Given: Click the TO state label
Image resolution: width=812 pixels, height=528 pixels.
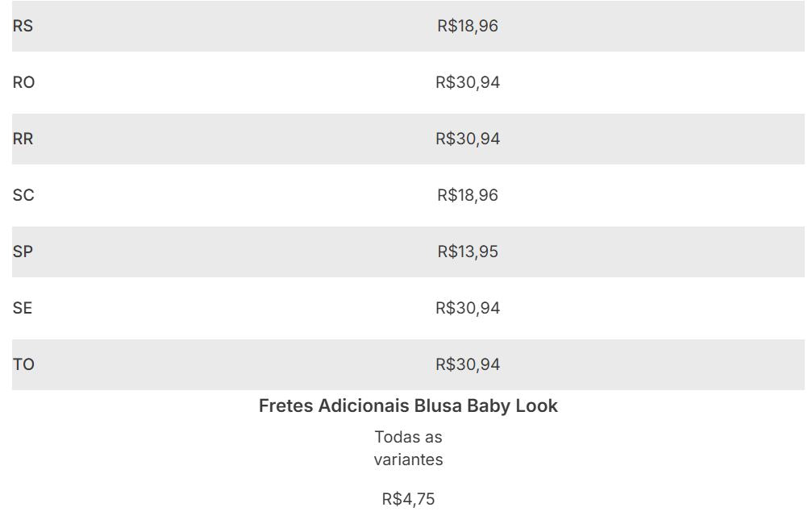Looking at the screenshot, I should pos(23,364).
